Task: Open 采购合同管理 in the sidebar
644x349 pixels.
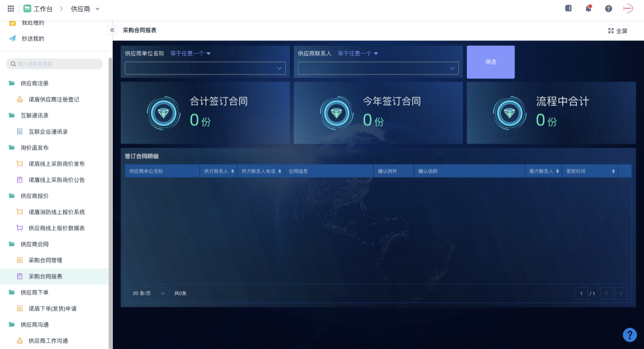Action: 45,260
